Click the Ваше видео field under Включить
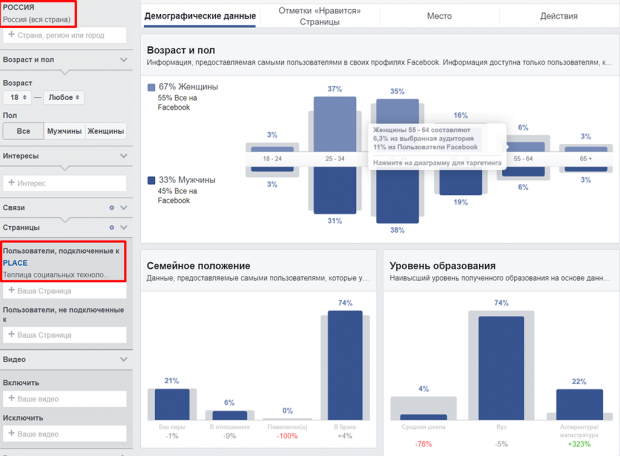This screenshot has width=620, height=456. (x=65, y=399)
